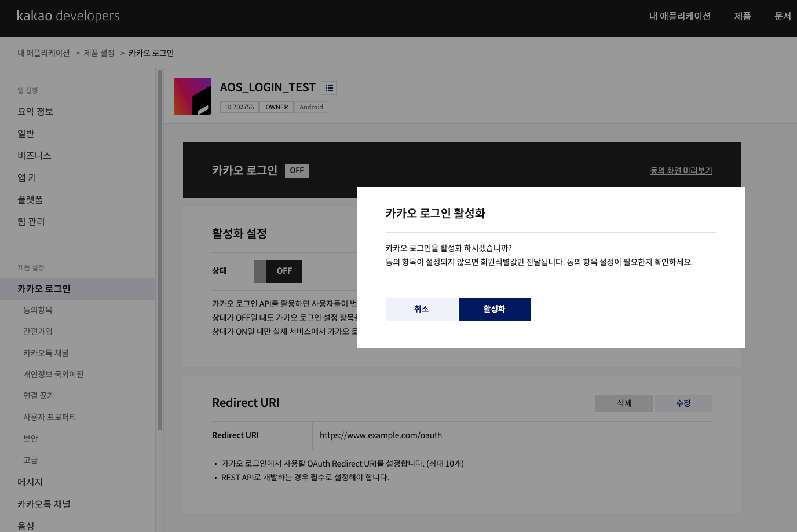
Task: Click the OFF badge next to 카카오 로그인 header
Action: click(297, 171)
